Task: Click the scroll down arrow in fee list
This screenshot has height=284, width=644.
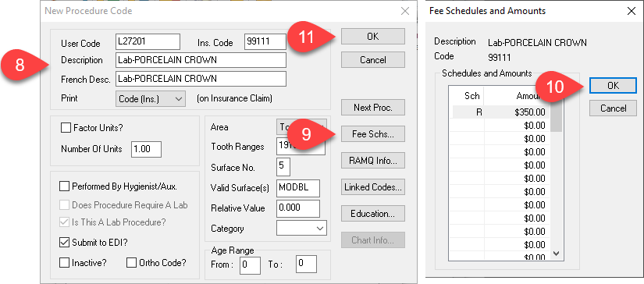Action: pos(556,254)
